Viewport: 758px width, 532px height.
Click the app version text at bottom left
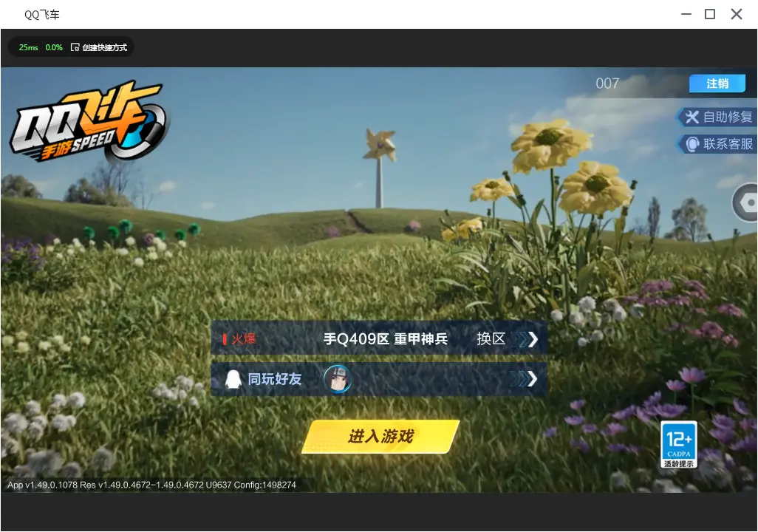point(151,485)
